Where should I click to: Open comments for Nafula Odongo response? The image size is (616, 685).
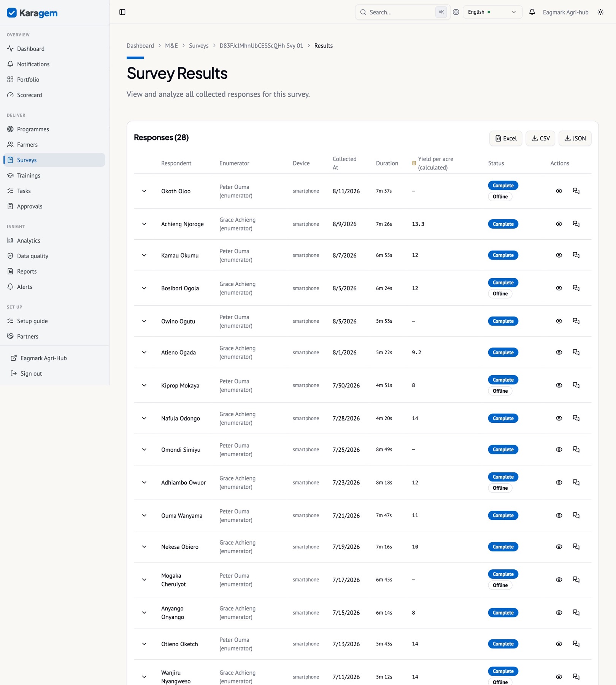(x=576, y=418)
